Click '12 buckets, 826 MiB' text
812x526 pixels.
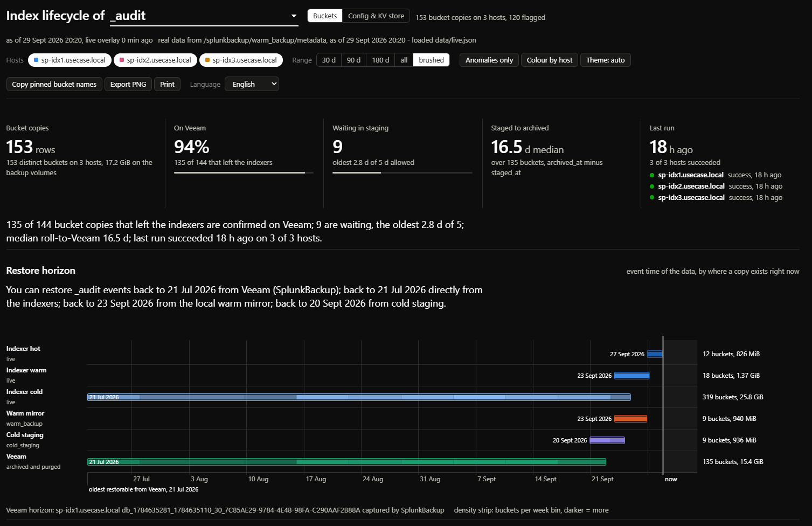pos(731,354)
